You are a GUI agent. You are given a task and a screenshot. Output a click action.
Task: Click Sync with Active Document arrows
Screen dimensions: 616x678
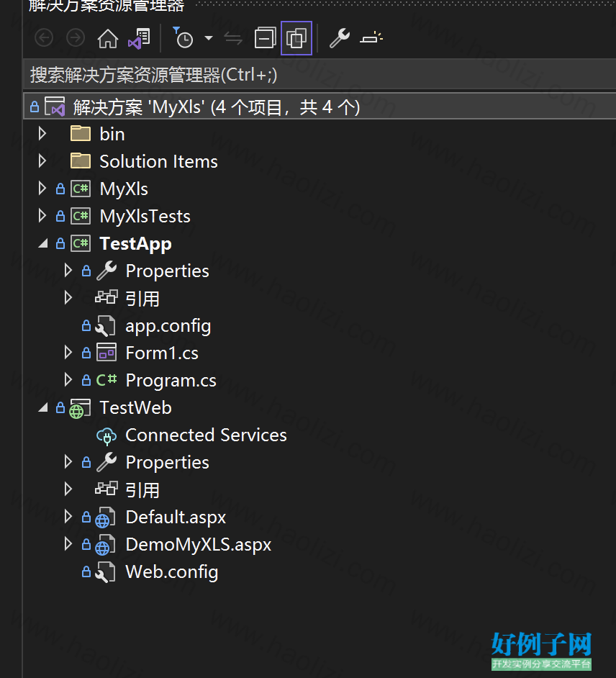click(x=233, y=39)
